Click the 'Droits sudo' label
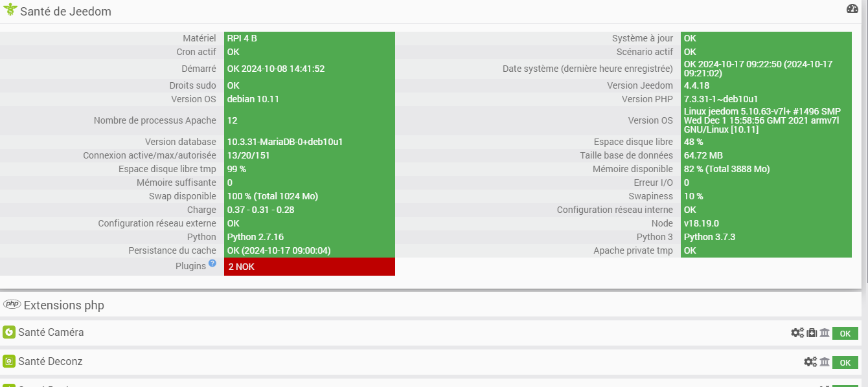868x387 pixels. pyautogui.click(x=193, y=85)
